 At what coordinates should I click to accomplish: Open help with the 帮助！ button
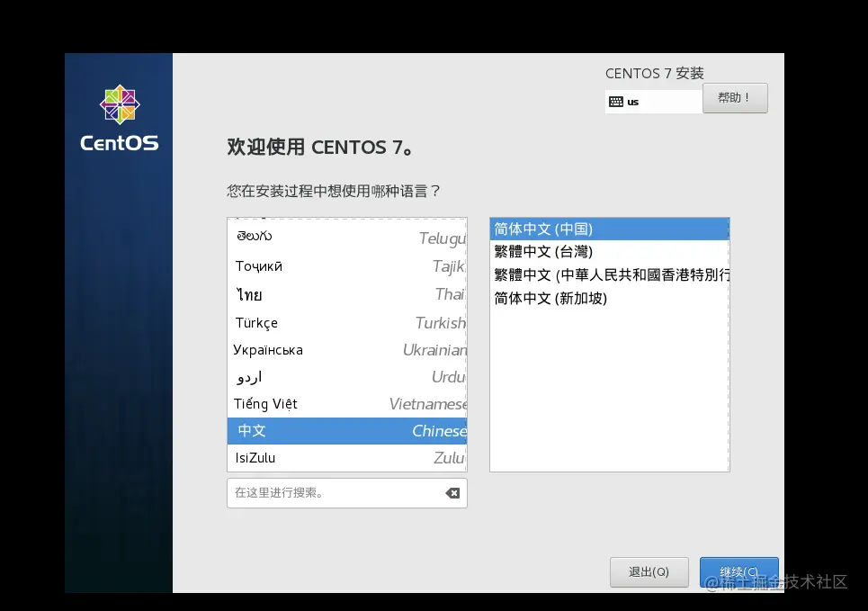735,98
